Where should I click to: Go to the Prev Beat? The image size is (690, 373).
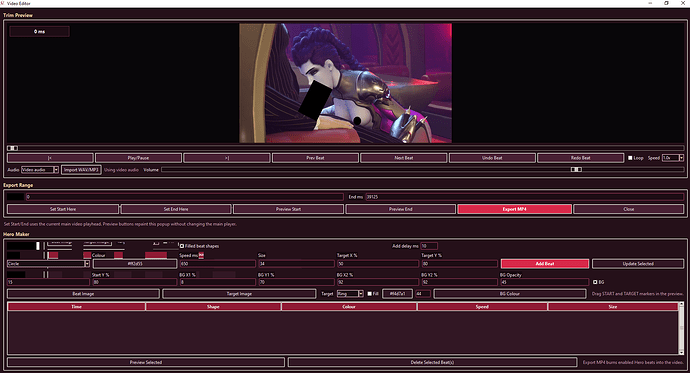(x=316, y=158)
